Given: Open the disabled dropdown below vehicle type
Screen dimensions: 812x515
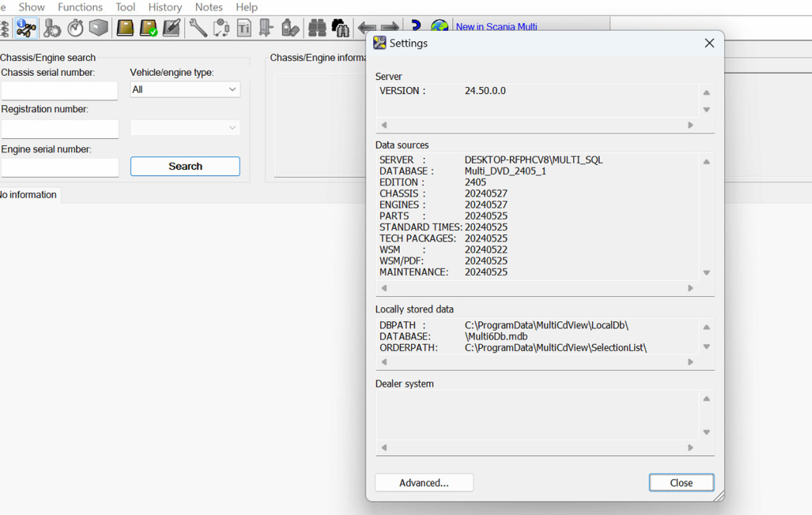Looking at the screenshot, I should (x=185, y=128).
